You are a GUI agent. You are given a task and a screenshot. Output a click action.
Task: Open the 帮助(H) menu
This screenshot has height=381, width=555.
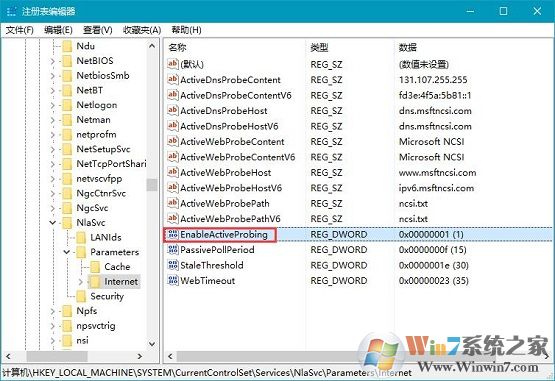coord(187,30)
